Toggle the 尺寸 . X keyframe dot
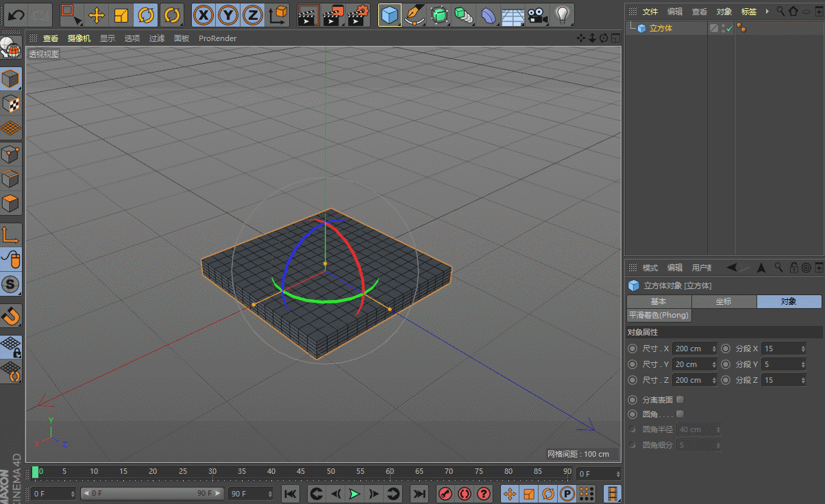The image size is (825, 504). click(x=632, y=349)
